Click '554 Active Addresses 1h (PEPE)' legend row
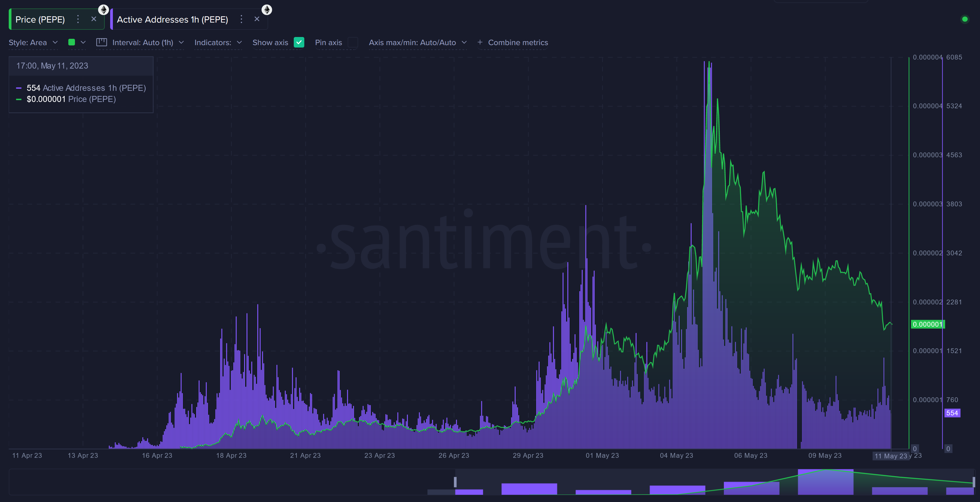The width and height of the screenshot is (980, 502). tap(81, 88)
